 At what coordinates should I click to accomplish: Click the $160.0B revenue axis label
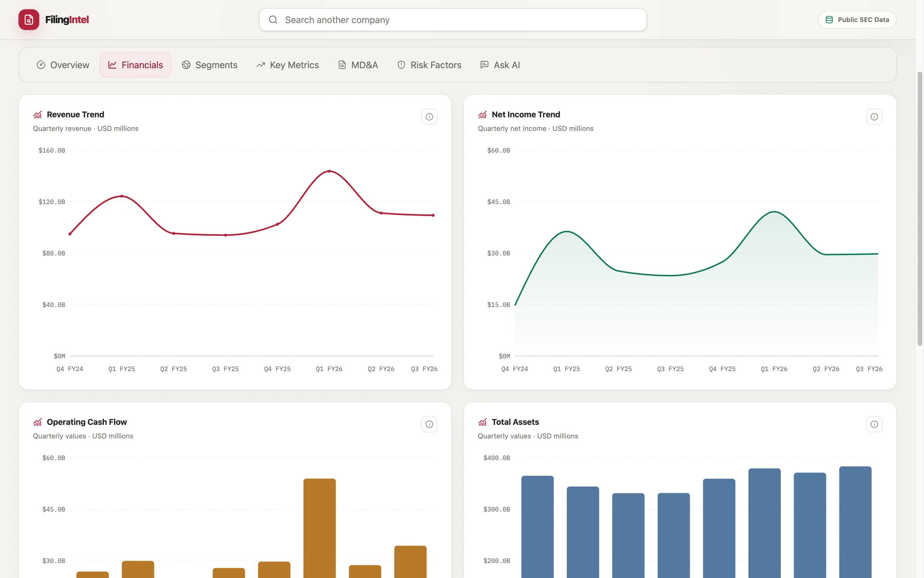pyautogui.click(x=52, y=150)
